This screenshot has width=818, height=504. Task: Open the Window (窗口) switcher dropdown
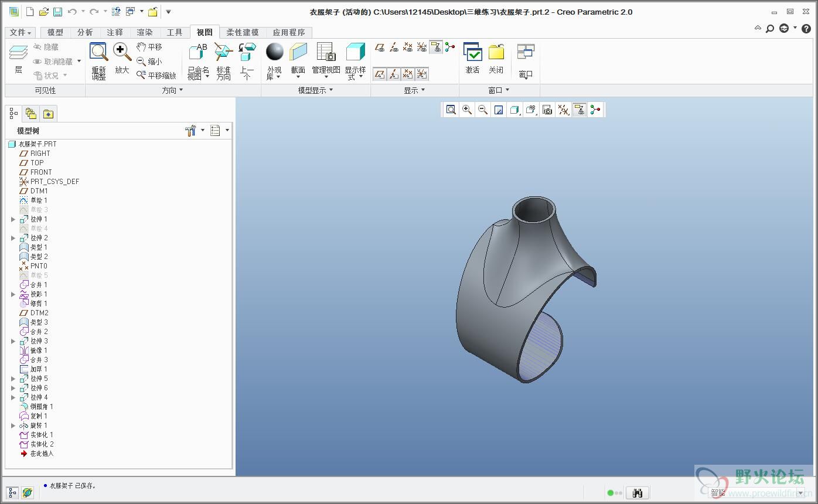point(526,60)
